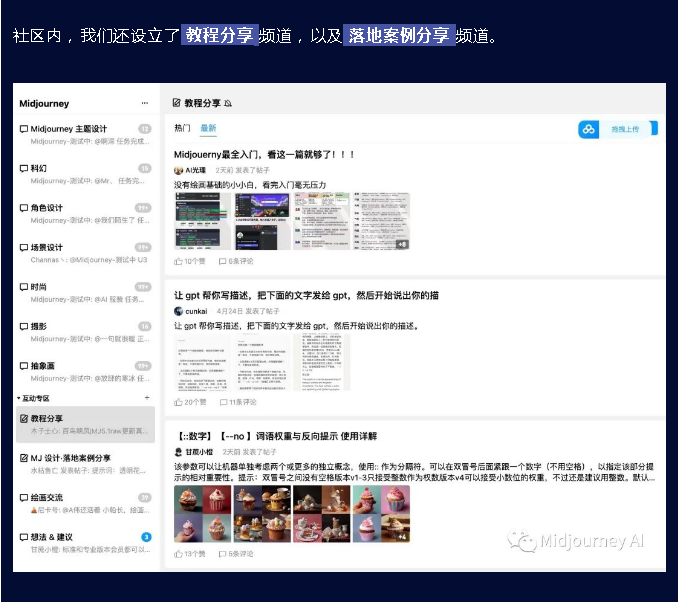Open the 角色设计 channel

click(x=85, y=214)
